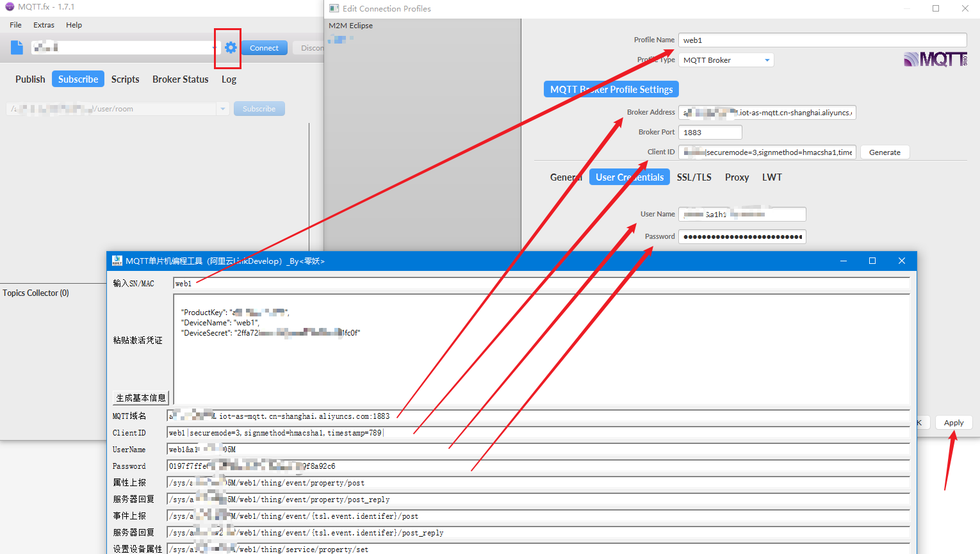Open the File menu
980x554 pixels.
click(16, 25)
